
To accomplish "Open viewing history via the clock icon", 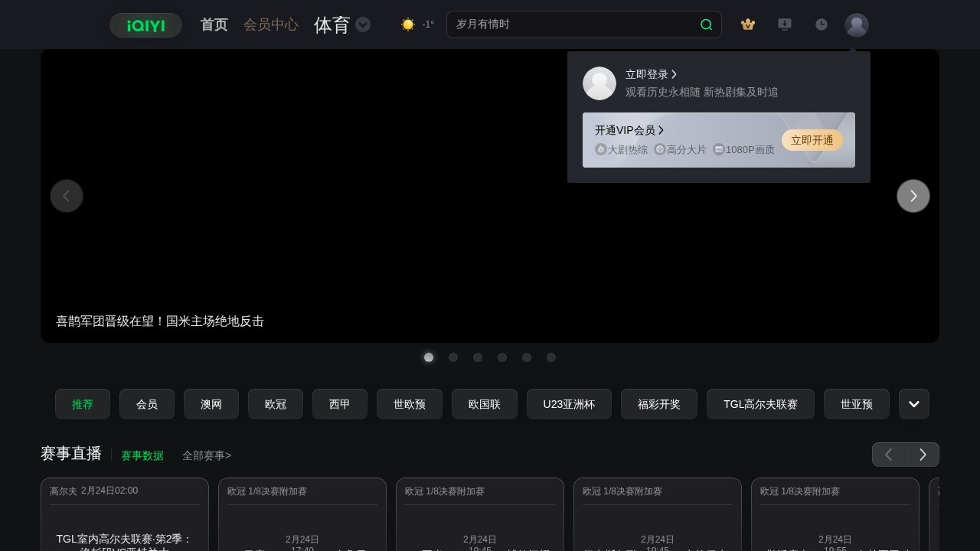I will coord(822,24).
